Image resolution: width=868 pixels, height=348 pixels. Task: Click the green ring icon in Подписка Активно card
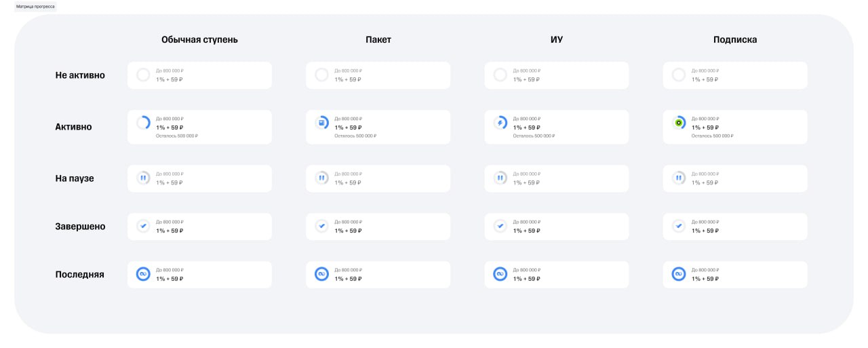point(679,123)
